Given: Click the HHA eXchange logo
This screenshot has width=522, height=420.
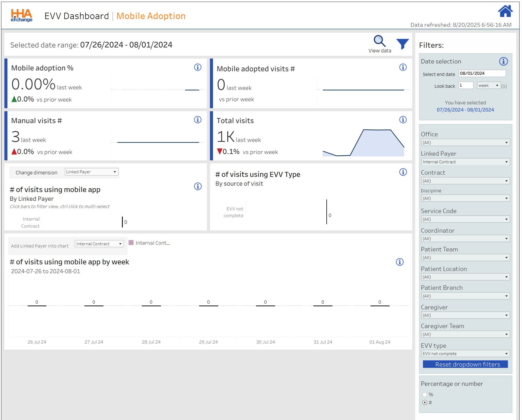Looking at the screenshot, I should click(22, 15).
